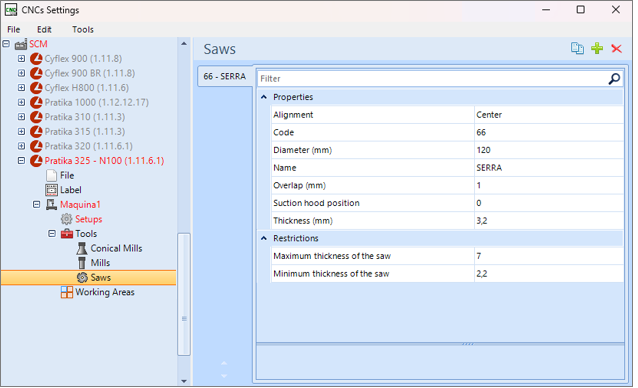
Task: Collapse the Properties section
Action: point(264,97)
